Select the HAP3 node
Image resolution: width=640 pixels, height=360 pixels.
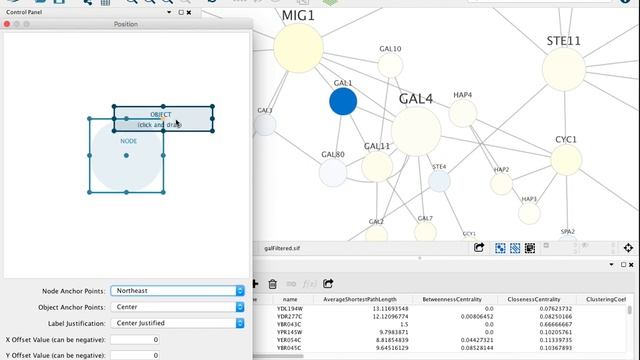(529, 213)
